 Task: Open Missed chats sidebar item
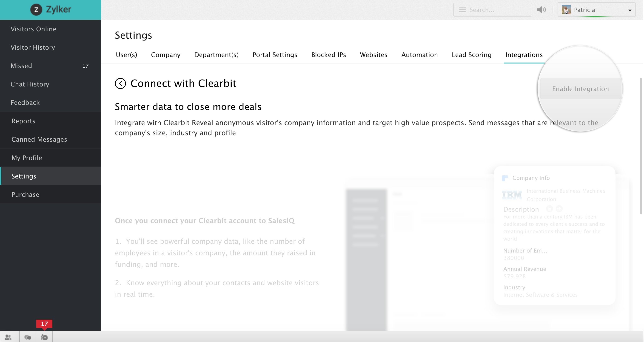[21, 66]
